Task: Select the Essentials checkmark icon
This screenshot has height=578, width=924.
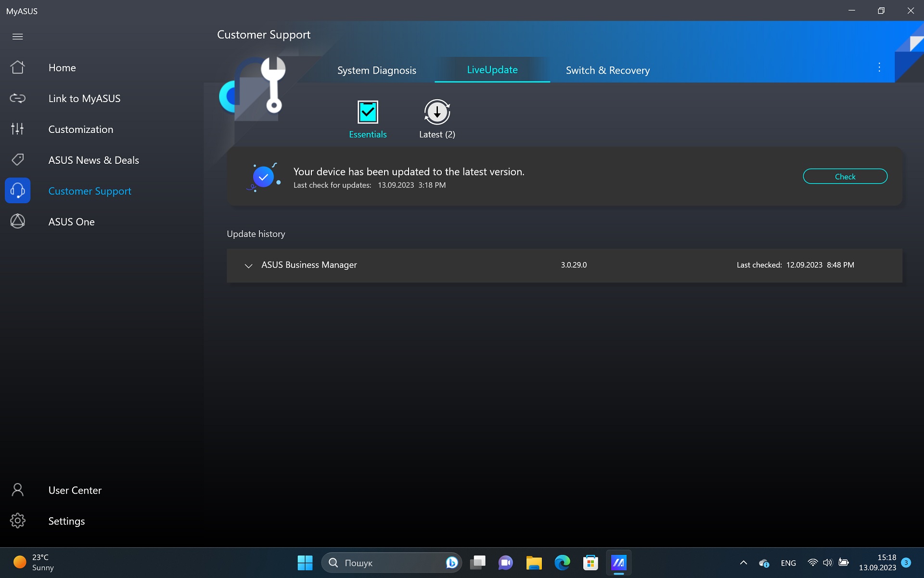Action: pyautogui.click(x=368, y=112)
